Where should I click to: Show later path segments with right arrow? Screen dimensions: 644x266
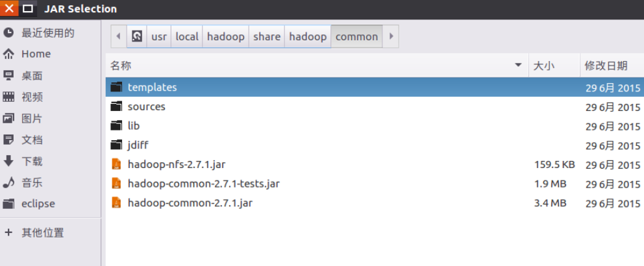(391, 36)
